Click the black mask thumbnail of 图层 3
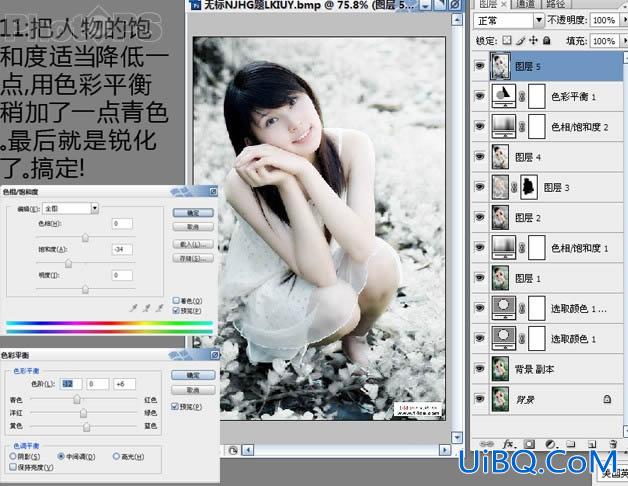 point(529,187)
